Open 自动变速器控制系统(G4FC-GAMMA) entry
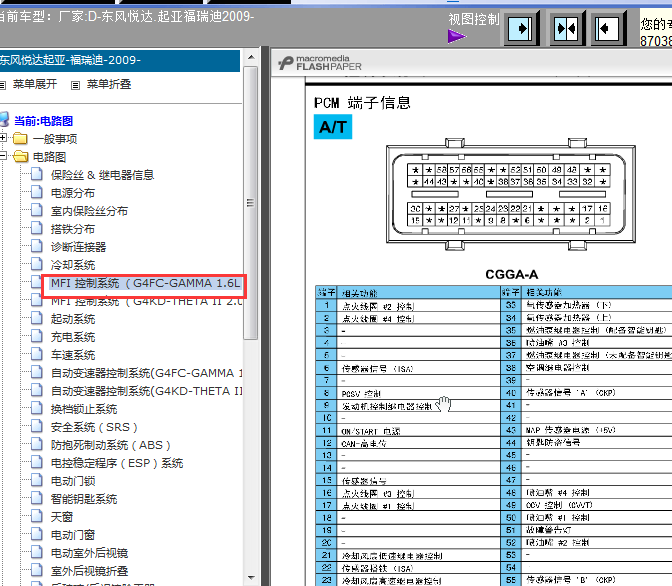 (x=146, y=373)
